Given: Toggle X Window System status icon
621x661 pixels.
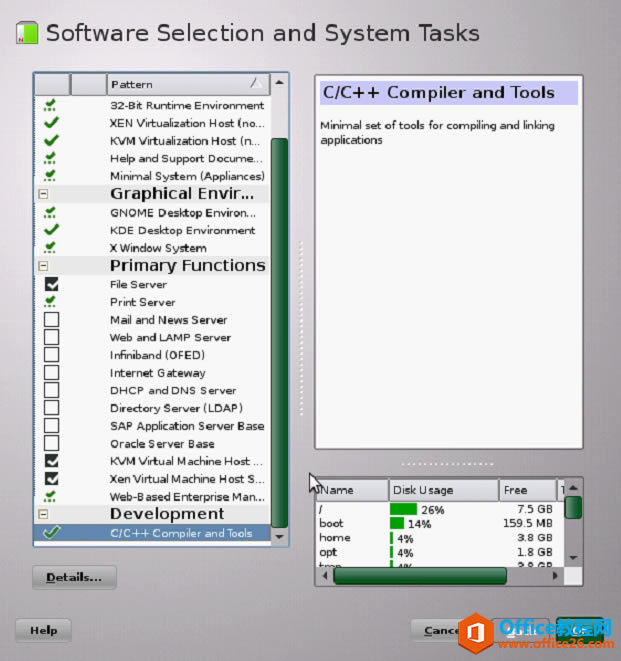Looking at the screenshot, I should 50,248.
